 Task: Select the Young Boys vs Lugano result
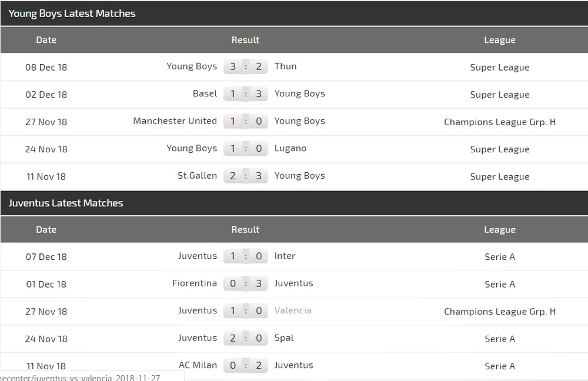(246, 148)
